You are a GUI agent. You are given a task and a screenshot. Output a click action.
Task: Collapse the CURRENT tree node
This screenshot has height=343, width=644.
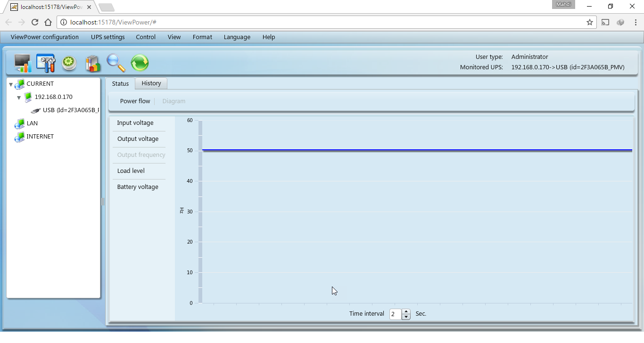point(11,84)
